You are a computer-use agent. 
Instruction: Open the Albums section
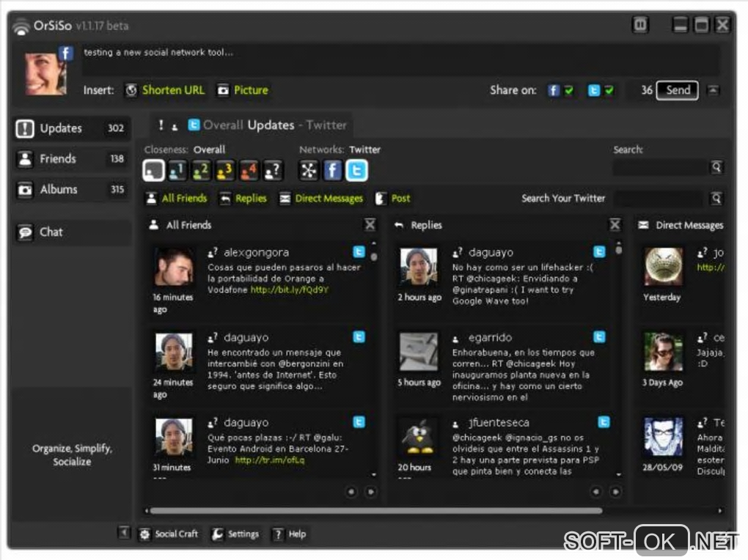coord(72,189)
